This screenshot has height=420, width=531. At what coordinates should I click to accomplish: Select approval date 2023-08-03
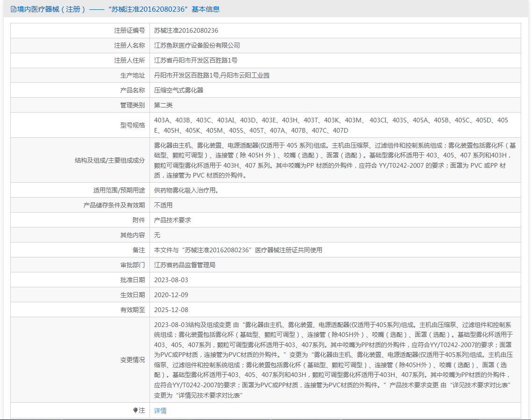point(171,280)
